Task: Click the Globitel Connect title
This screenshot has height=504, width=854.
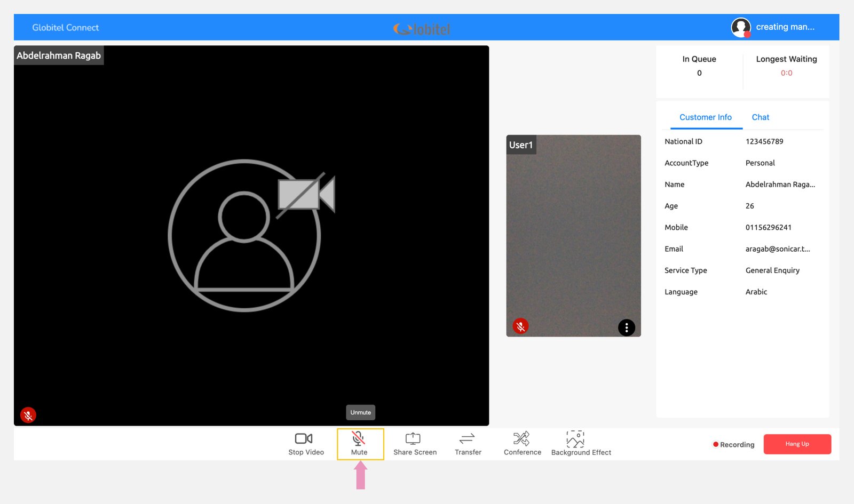Action: (65, 28)
